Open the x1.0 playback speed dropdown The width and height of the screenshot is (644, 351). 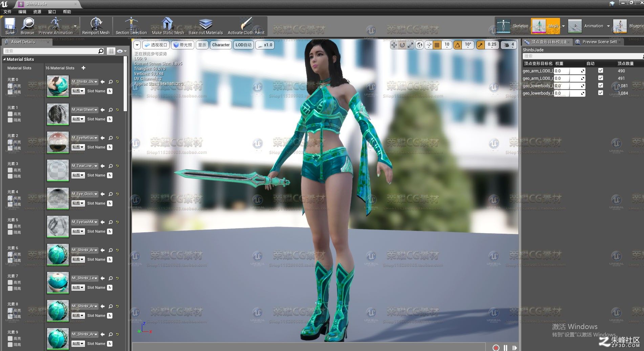(x=264, y=45)
